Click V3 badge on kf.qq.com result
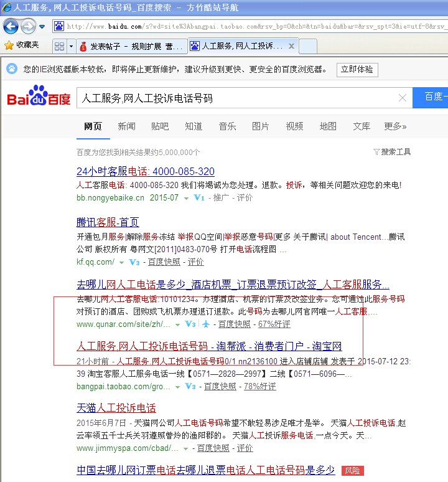This screenshot has width=448, height=482. pos(134,262)
